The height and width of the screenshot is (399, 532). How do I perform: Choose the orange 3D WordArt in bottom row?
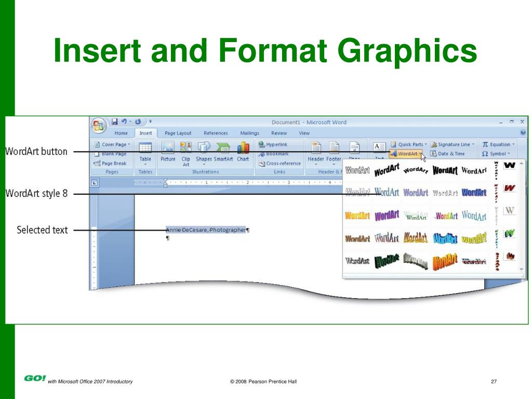pyautogui.click(x=445, y=262)
